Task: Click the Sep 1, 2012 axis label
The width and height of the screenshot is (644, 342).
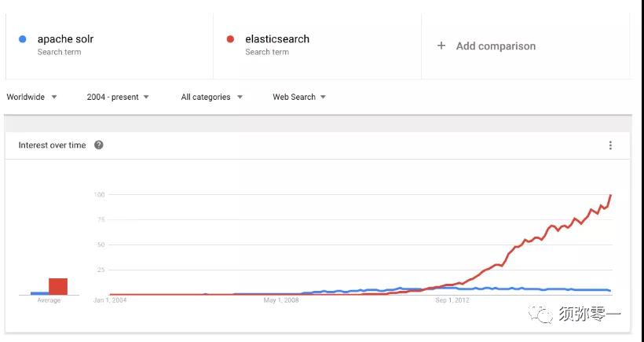Action: (x=452, y=300)
